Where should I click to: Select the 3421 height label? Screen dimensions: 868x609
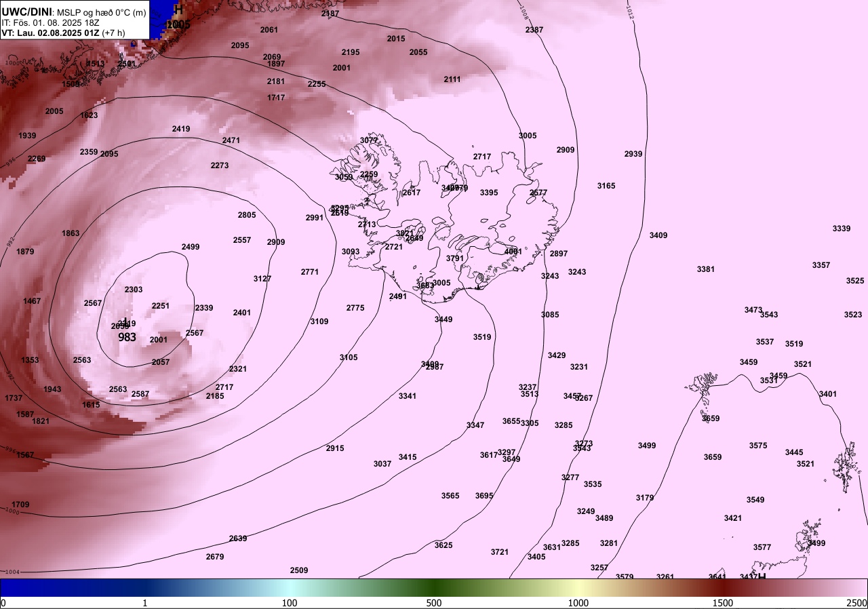click(x=733, y=518)
